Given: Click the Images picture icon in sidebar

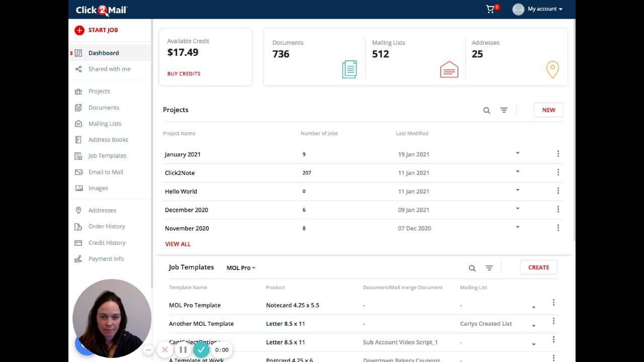Looking at the screenshot, I should 78,188.
